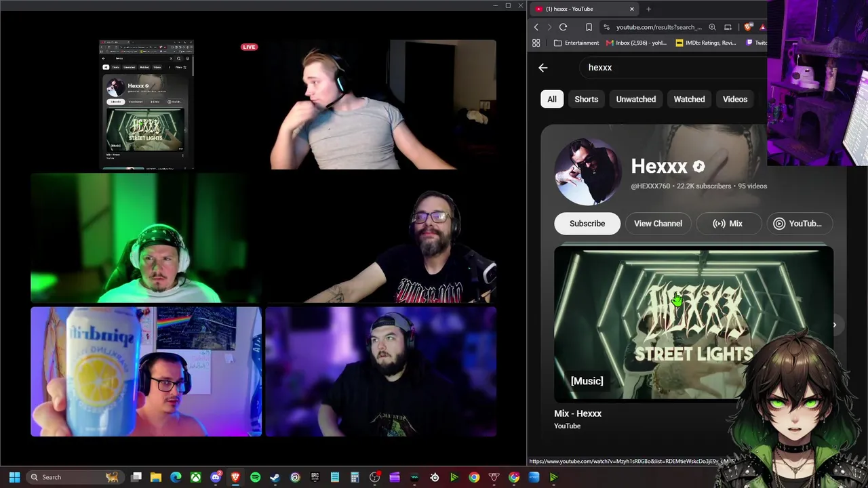Click the YouTube search back arrow
Viewport: 868px width, 488px height.
pyautogui.click(x=542, y=68)
